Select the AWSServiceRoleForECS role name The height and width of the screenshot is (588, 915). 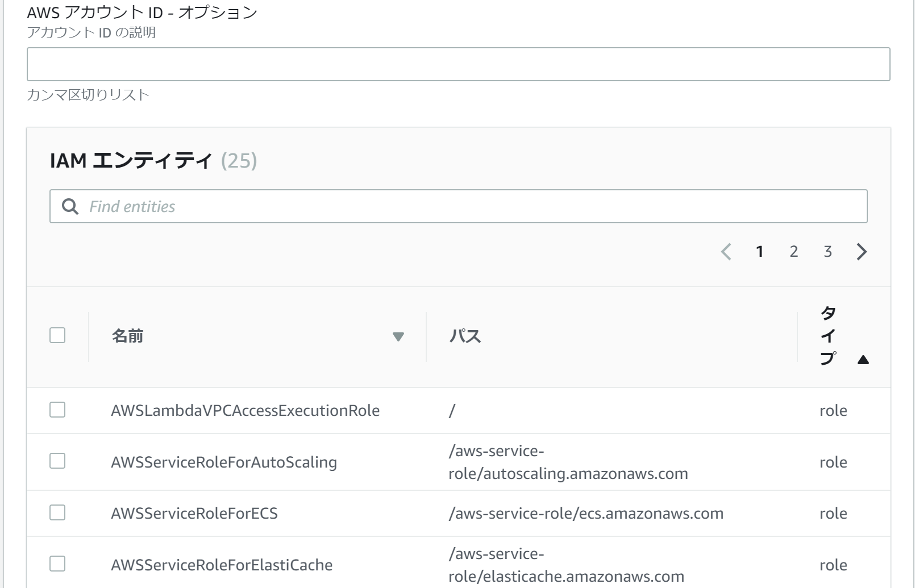194,513
